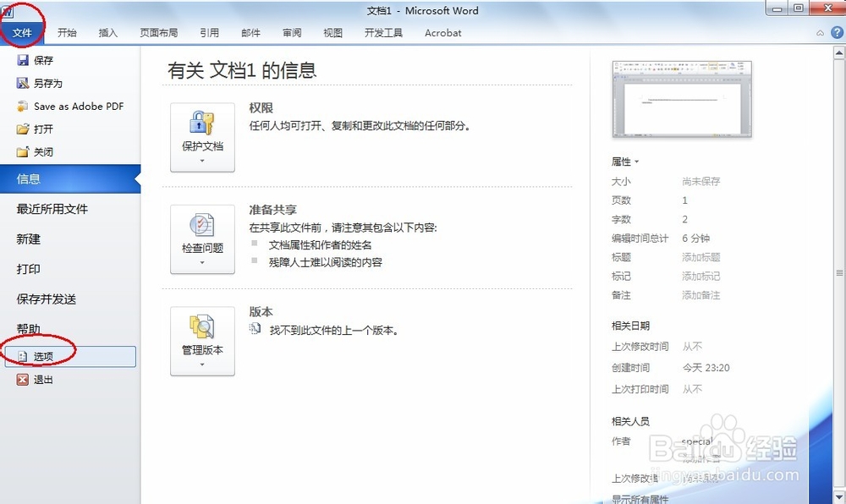Screen dimensions: 846x504
Task: Click the Close document folder icon
Action: coord(23,152)
